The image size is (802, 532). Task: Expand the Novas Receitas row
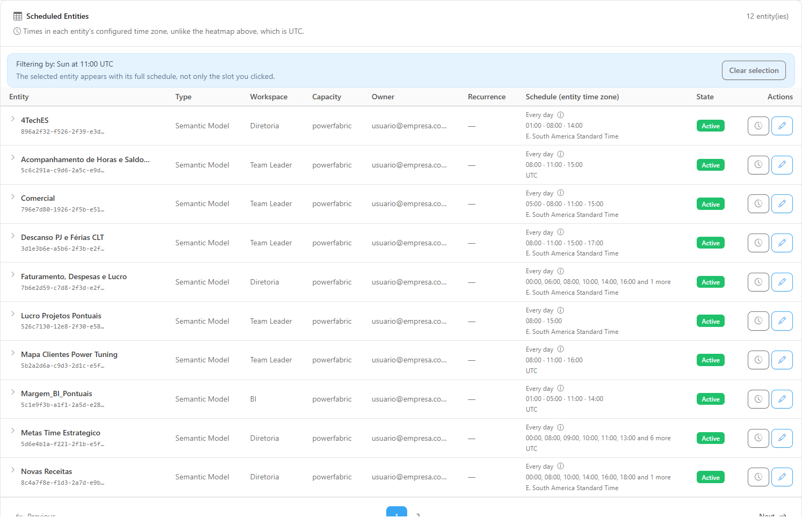tap(13, 470)
